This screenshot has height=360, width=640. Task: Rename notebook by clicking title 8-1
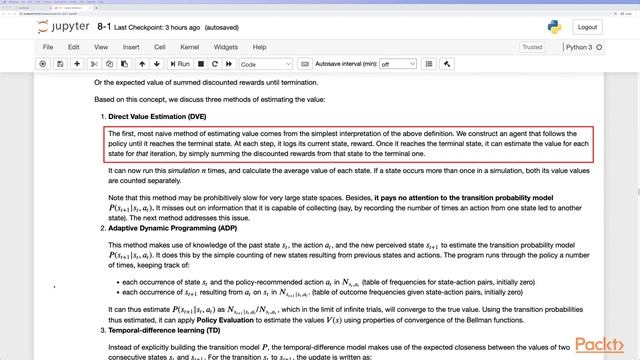pos(104,27)
